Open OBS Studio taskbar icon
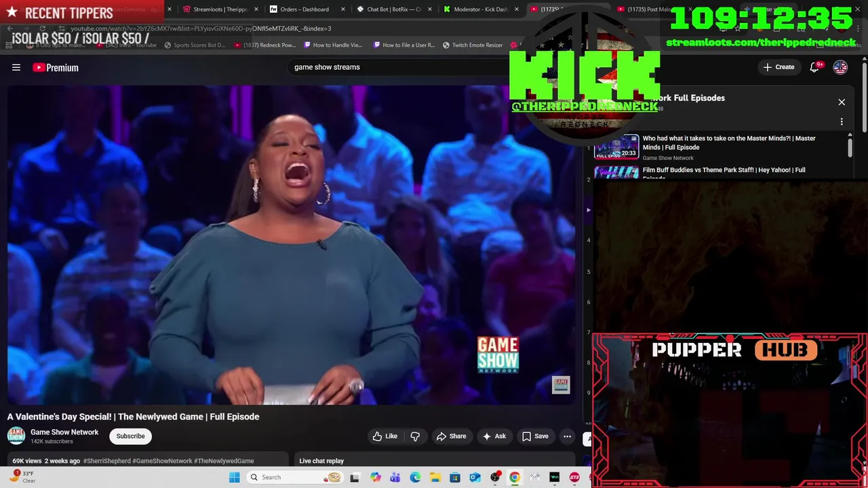868x488 pixels. pyautogui.click(x=495, y=477)
